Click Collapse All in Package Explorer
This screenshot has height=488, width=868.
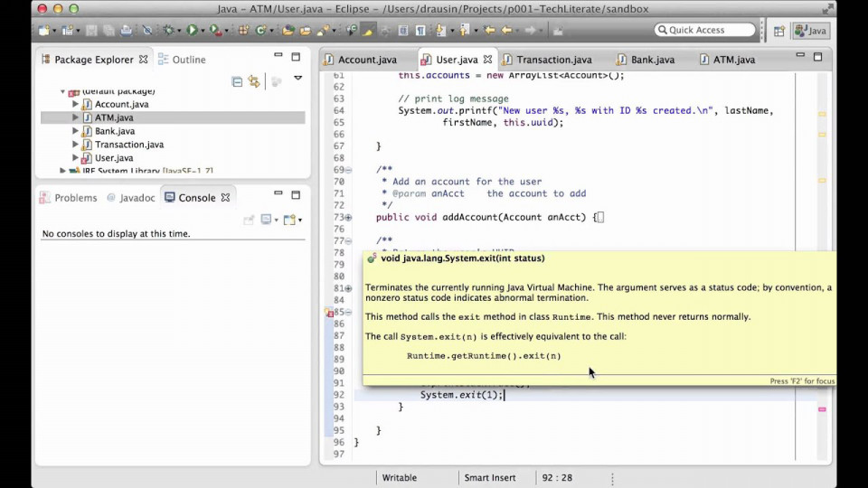(237, 81)
